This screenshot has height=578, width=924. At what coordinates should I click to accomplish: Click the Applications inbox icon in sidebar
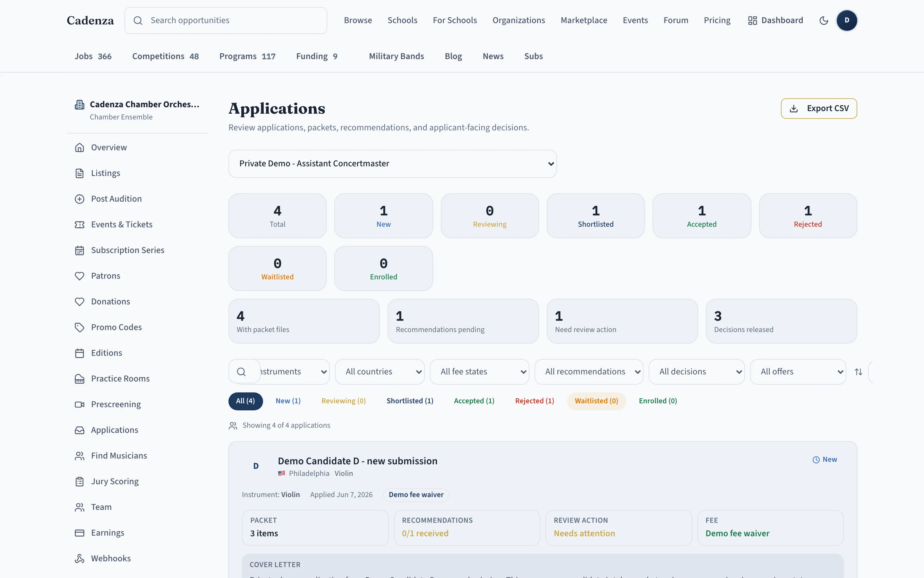click(x=80, y=430)
